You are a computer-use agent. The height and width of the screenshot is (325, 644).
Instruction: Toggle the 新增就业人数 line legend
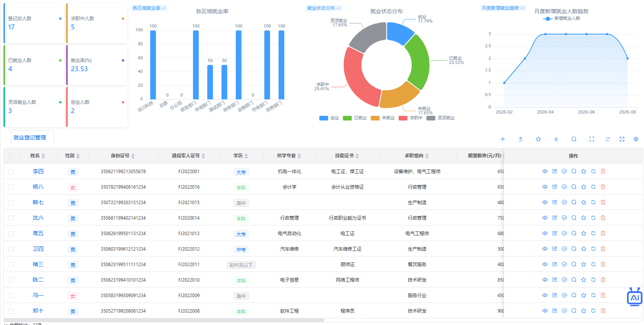point(562,19)
